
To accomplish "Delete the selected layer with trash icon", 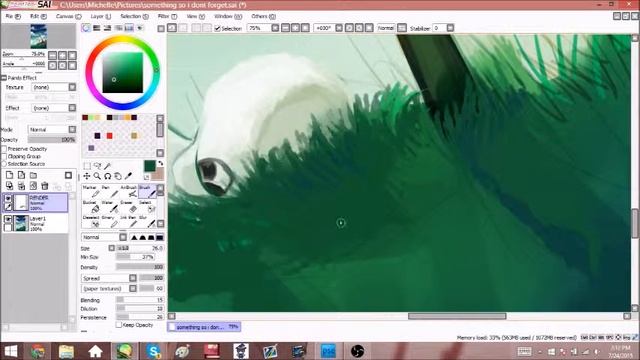I will click(x=45, y=186).
